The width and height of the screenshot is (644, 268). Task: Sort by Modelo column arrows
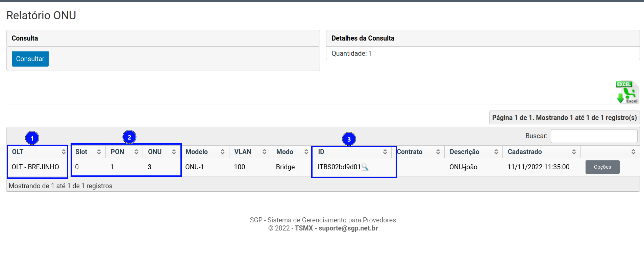tap(222, 152)
